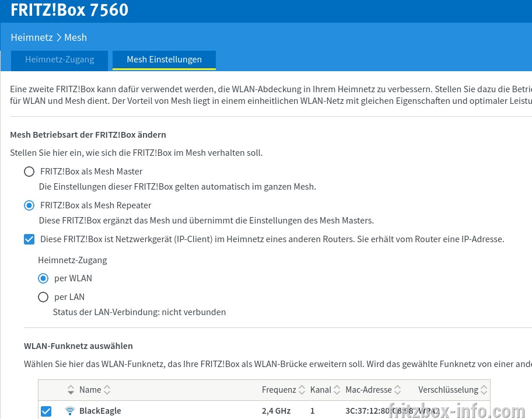The width and height of the screenshot is (532, 419).
Task: Click the BlackEagle network name
Action: (x=100, y=411)
